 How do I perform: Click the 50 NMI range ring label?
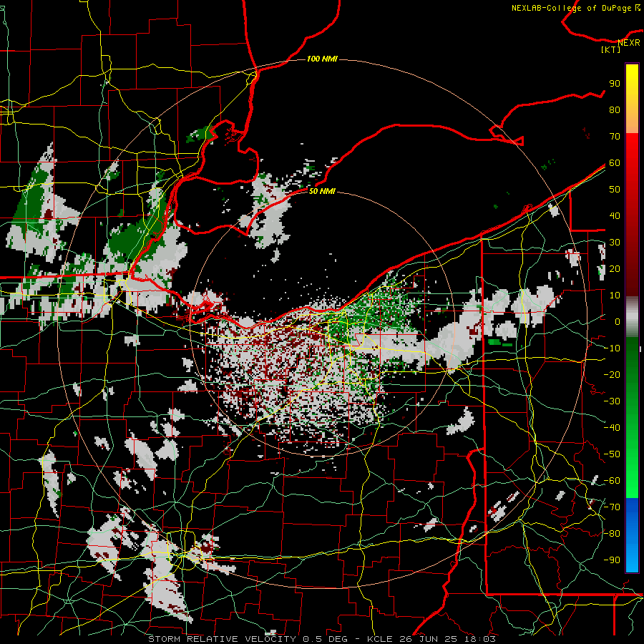(322, 191)
